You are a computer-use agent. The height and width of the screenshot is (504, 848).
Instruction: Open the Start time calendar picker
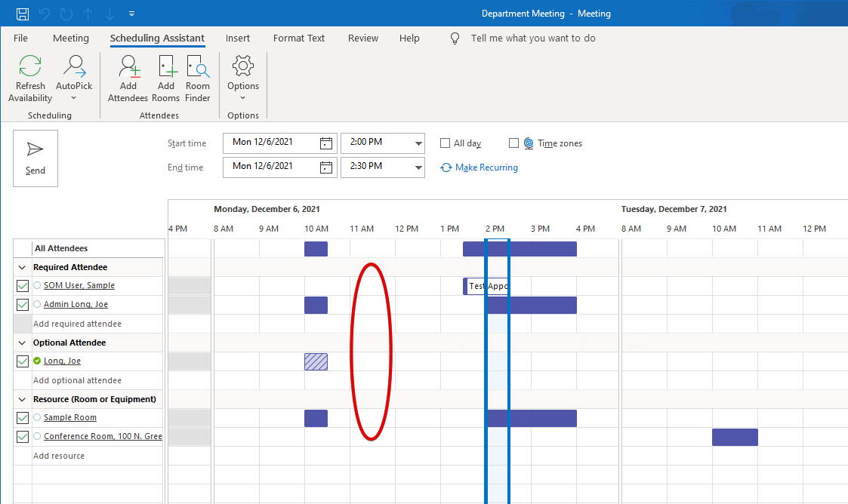[x=326, y=143]
